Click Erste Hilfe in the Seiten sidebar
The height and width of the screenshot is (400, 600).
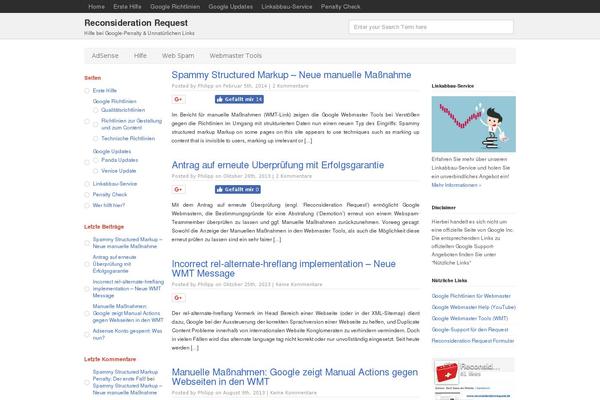point(104,91)
